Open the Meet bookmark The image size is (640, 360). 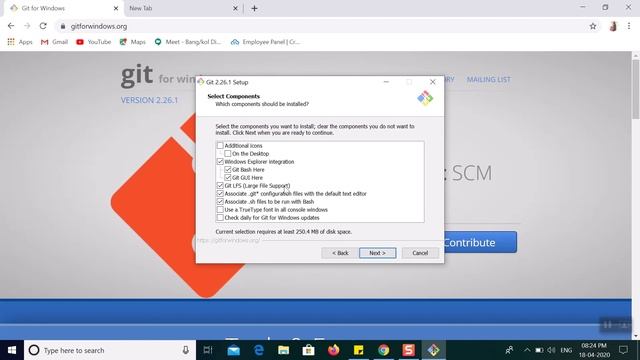coord(188,42)
